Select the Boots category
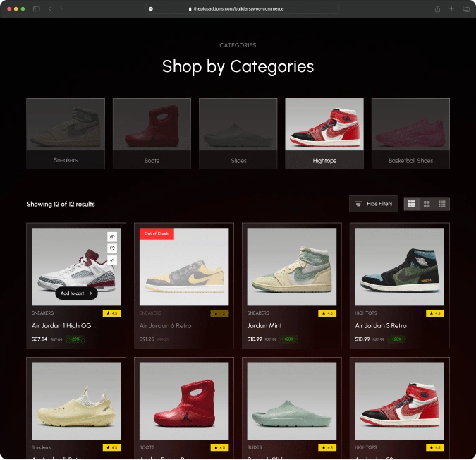This screenshot has height=460, width=476. point(152,133)
